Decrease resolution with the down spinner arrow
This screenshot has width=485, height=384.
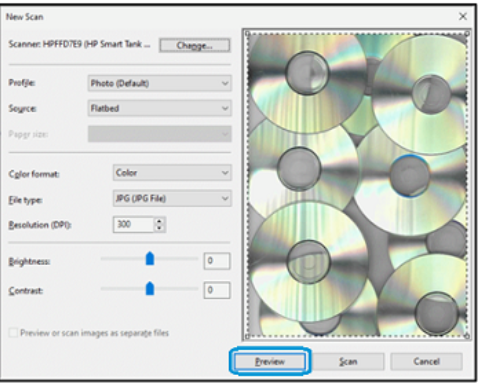[159, 228]
